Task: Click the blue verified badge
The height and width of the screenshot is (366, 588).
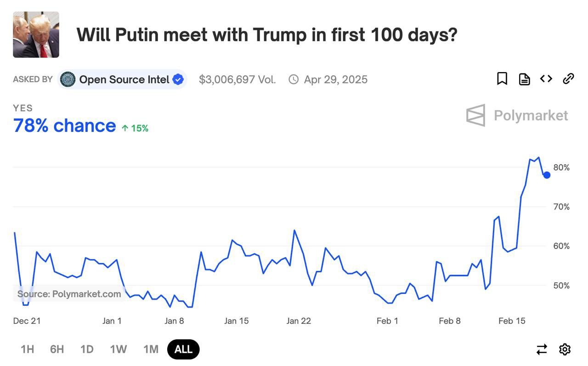Action: [178, 79]
